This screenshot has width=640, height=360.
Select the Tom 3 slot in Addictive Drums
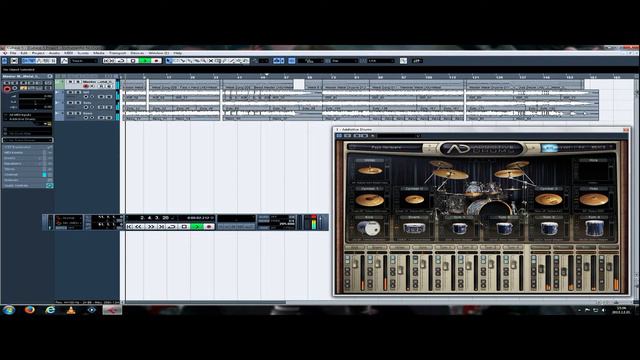549,228
